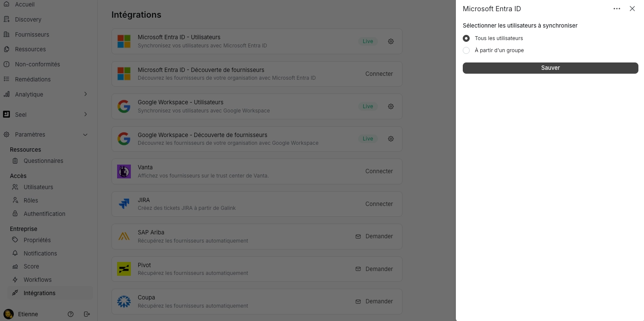Request the SAP Ariba integration via Demander
Image resolution: width=644 pixels, height=321 pixels.
tap(374, 236)
